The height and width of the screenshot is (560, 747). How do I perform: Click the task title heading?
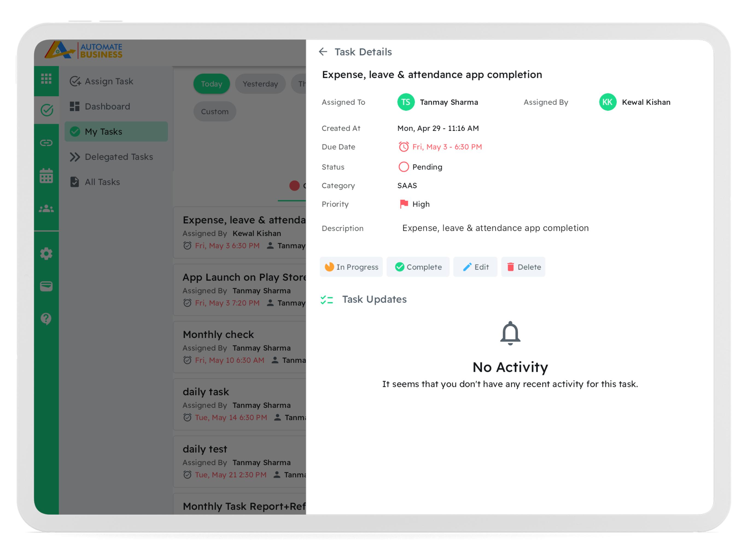(432, 75)
